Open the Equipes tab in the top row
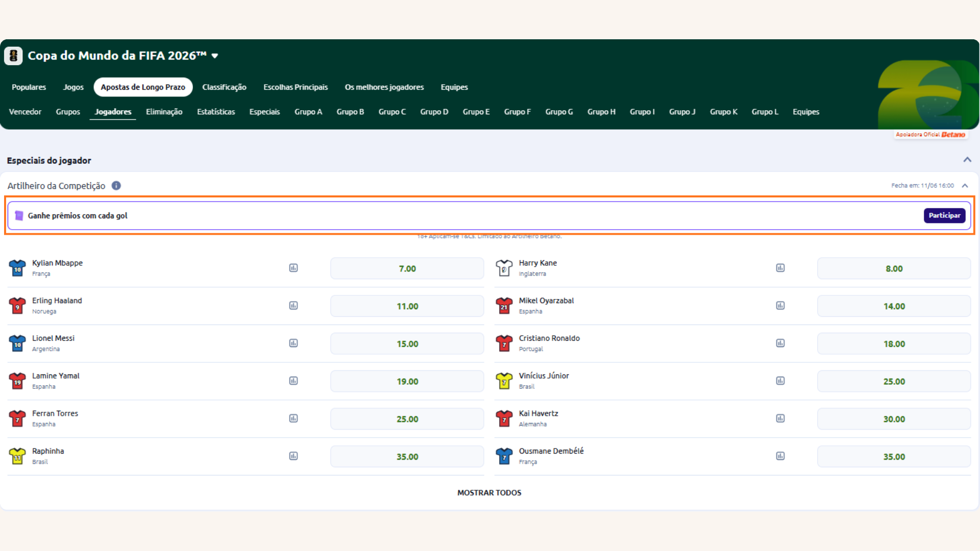This screenshot has height=551, width=980. pos(454,87)
